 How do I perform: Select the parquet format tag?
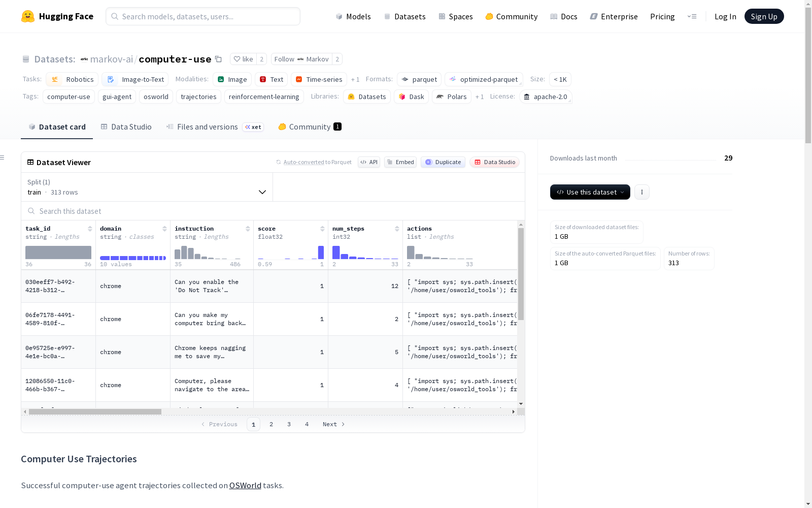click(x=419, y=79)
